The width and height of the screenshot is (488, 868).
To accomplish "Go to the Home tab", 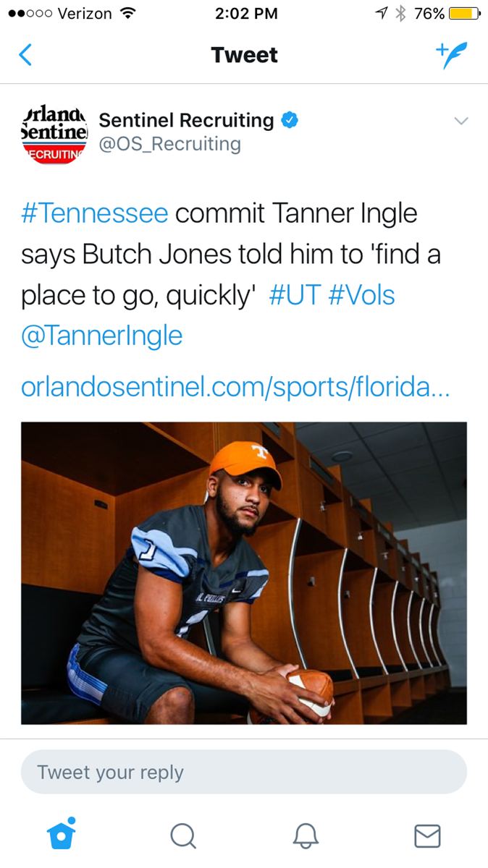I will pyautogui.click(x=62, y=835).
